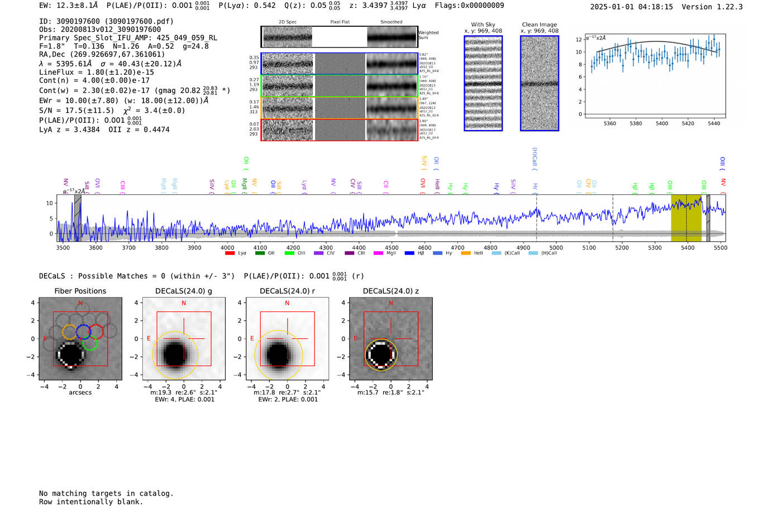
Task: Click the EW: 12.3±8.1Å header value
Action: (68, 6)
